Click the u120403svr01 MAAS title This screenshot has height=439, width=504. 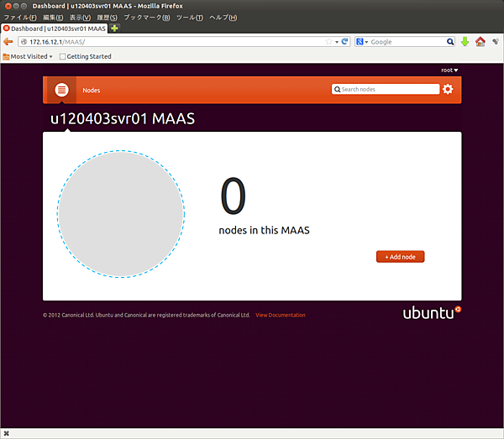click(123, 118)
